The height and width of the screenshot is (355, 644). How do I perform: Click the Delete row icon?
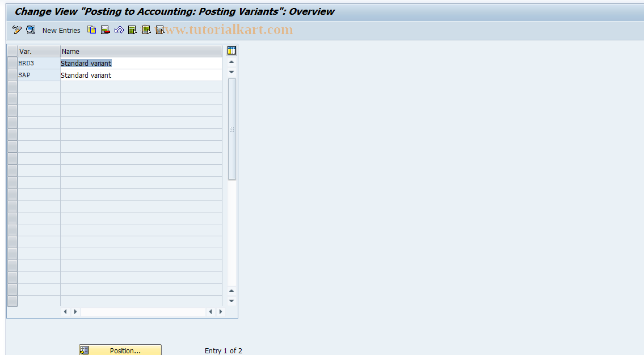pyautogui.click(x=105, y=30)
